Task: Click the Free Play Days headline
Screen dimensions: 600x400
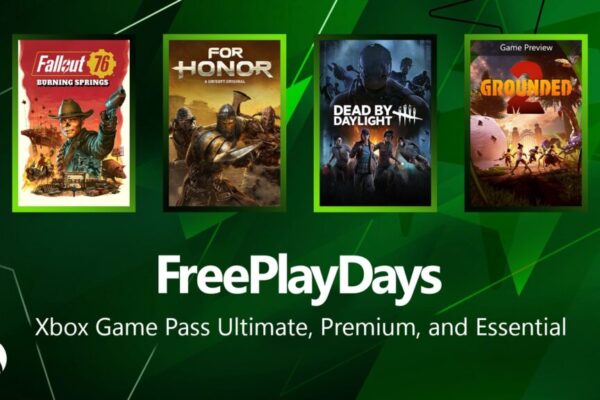Action: pyautogui.click(x=299, y=278)
